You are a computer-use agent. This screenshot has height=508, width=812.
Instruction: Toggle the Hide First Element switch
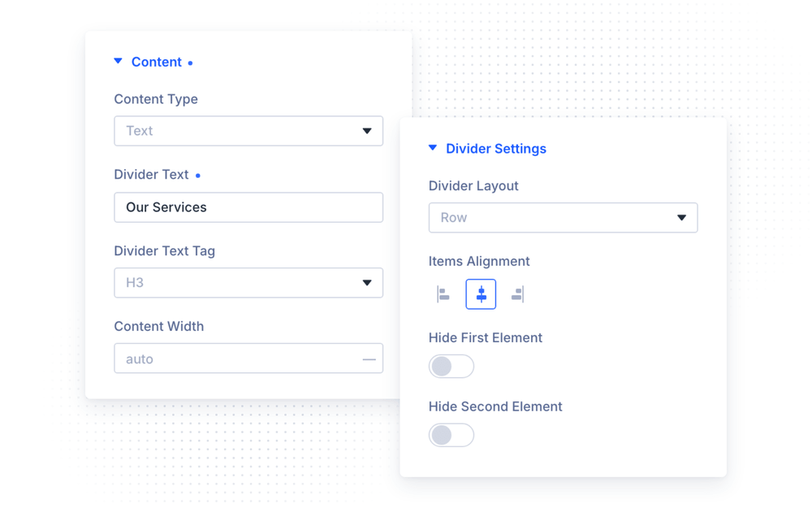pyautogui.click(x=451, y=367)
